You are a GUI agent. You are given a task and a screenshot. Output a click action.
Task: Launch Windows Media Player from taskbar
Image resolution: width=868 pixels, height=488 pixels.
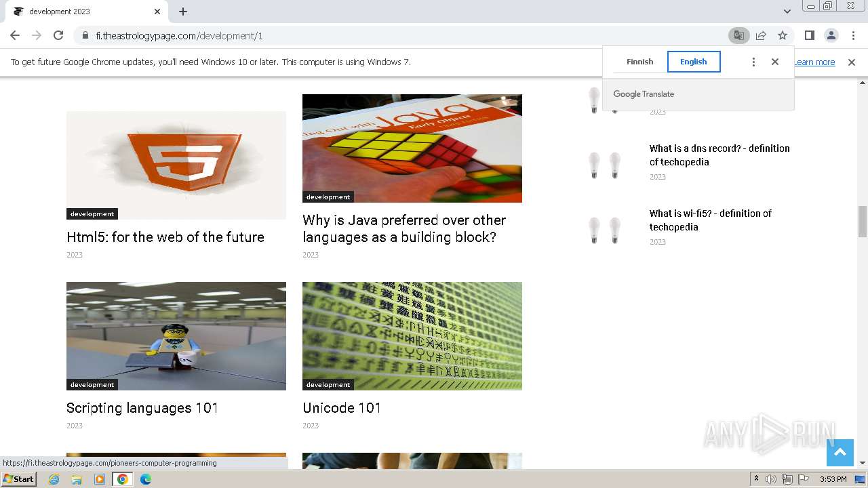(100, 479)
